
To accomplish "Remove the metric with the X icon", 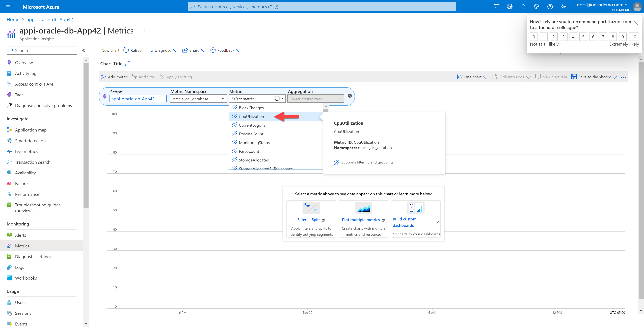I will coord(350,96).
